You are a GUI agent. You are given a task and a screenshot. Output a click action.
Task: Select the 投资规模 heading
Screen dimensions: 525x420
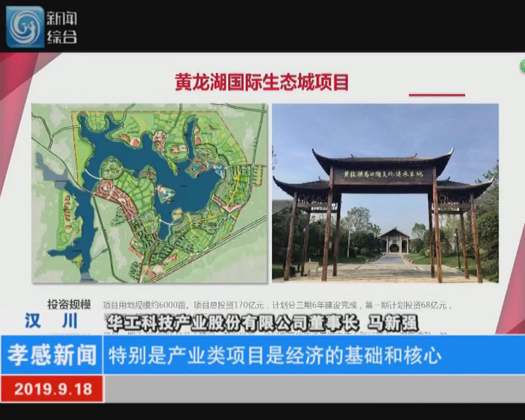69,304
